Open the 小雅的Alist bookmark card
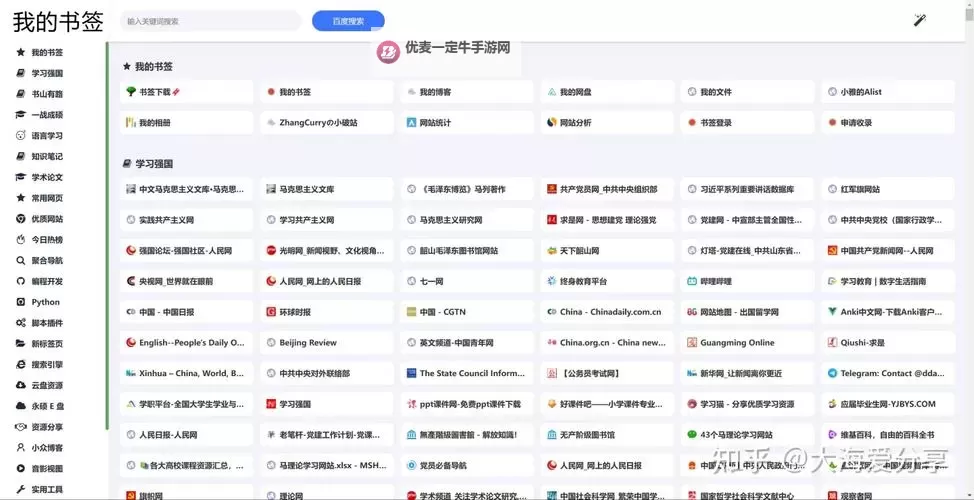974x500 pixels. (x=888, y=92)
